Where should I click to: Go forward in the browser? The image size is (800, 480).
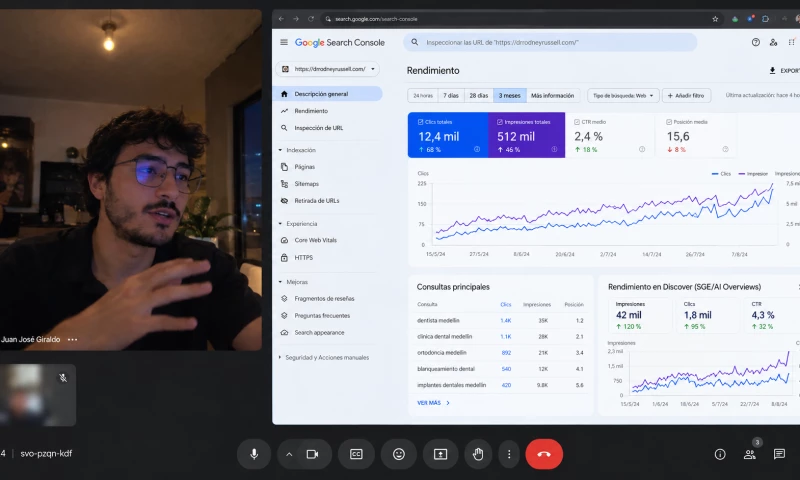click(296, 19)
